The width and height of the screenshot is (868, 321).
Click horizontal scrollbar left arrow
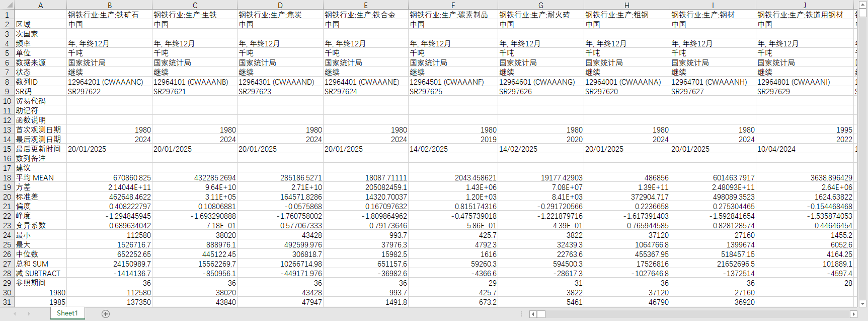click(533, 314)
